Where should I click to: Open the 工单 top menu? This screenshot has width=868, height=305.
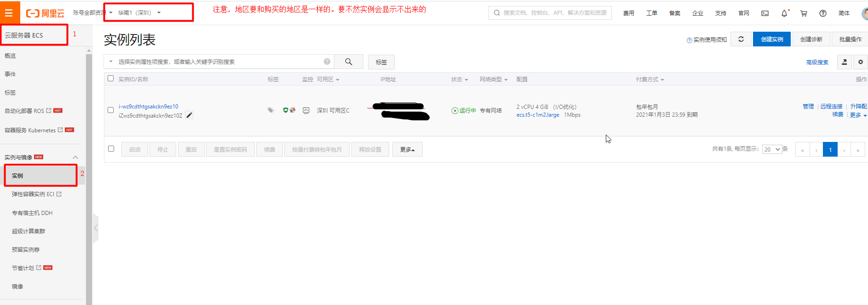point(652,13)
